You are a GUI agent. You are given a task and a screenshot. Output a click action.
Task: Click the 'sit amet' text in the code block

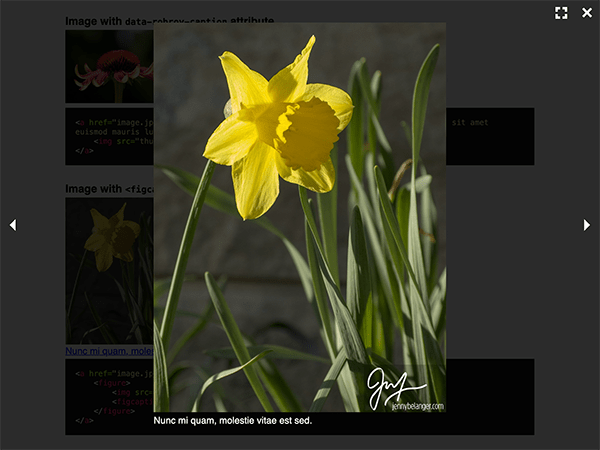click(470, 122)
